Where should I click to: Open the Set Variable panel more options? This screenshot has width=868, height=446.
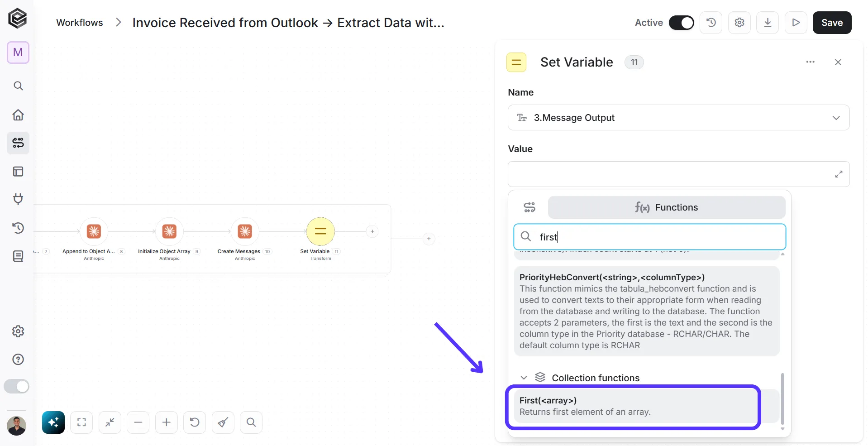(x=810, y=62)
